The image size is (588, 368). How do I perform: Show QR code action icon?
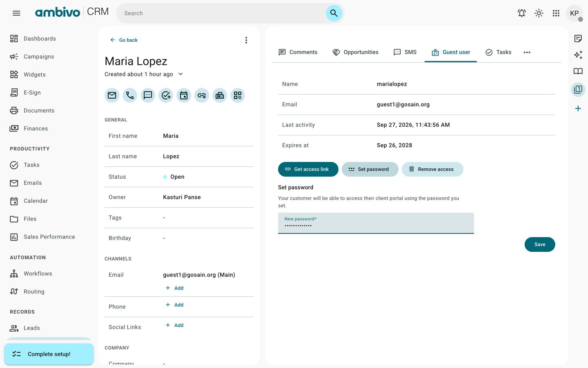coord(238,95)
